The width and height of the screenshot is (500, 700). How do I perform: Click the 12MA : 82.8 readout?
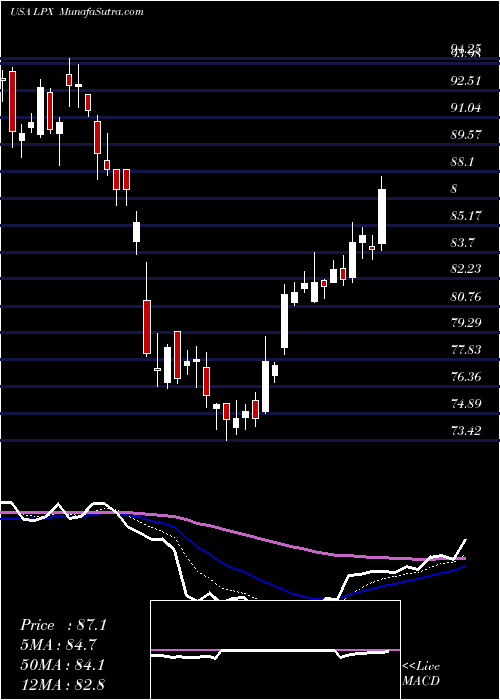click(62, 684)
